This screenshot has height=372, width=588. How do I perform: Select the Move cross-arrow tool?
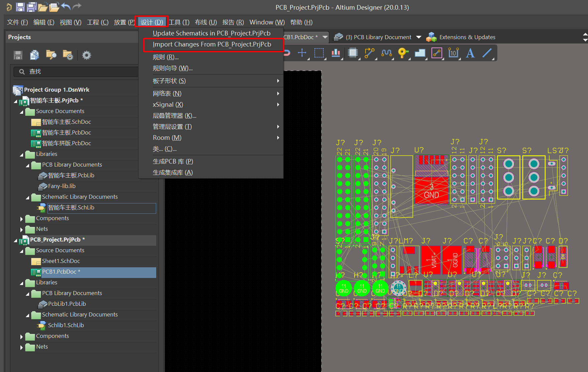[x=302, y=53]
